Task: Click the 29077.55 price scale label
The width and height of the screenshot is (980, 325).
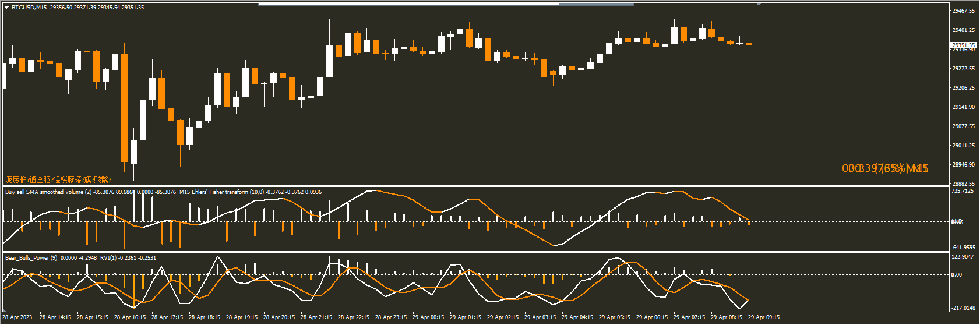Action: click(x=964, y=126)
